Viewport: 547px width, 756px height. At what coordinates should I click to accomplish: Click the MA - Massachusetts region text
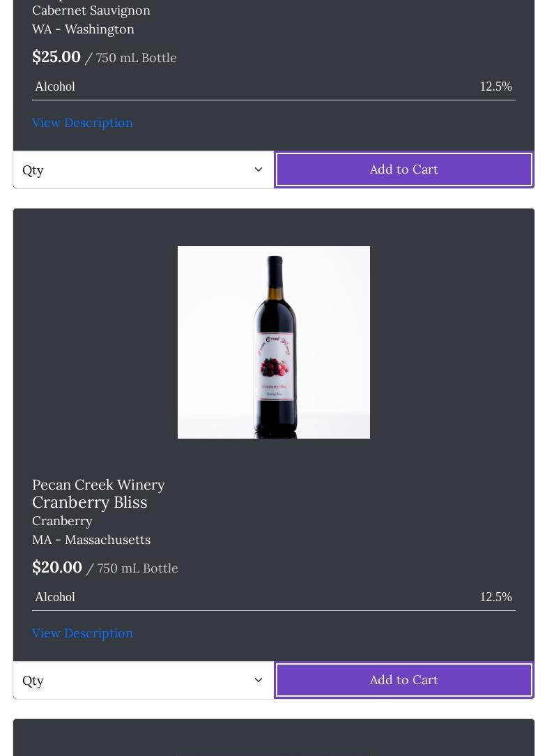click(91, 540)
